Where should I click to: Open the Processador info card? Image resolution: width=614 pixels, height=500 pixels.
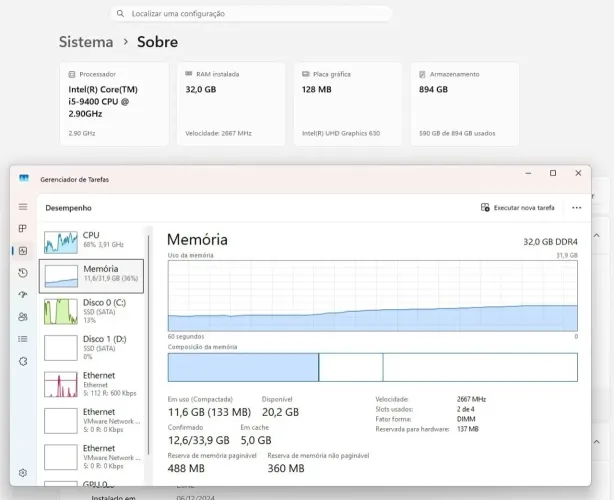coord(114,104)
